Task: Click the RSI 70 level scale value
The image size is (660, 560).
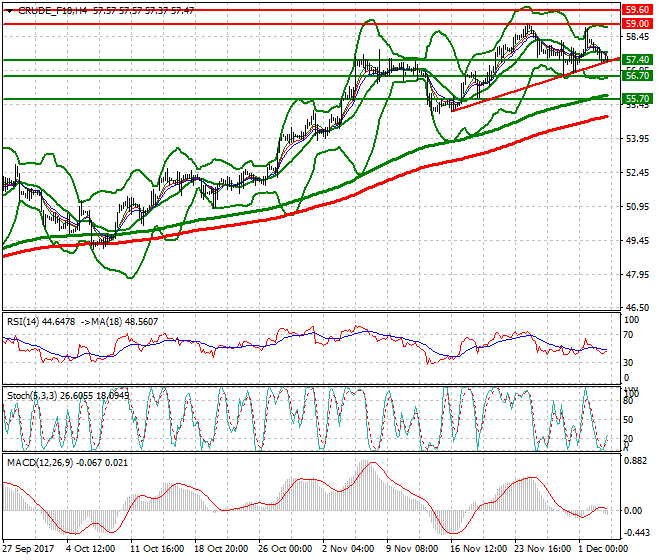Action: [x=628, y=335]
